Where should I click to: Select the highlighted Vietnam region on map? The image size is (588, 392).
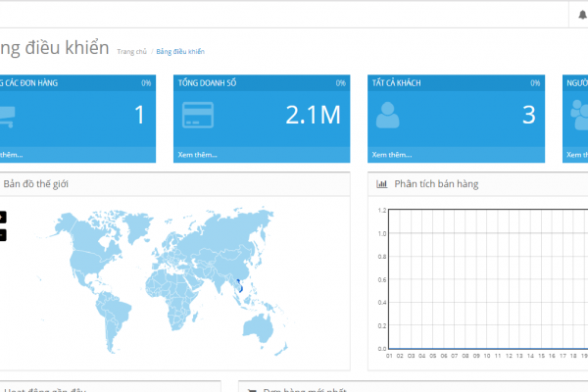click(x=240, y=286)
